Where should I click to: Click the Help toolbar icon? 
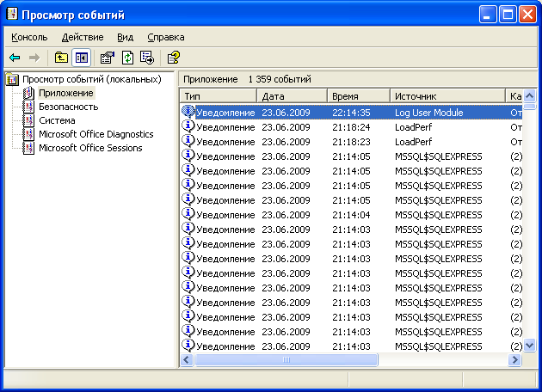(x=174, y=58)
